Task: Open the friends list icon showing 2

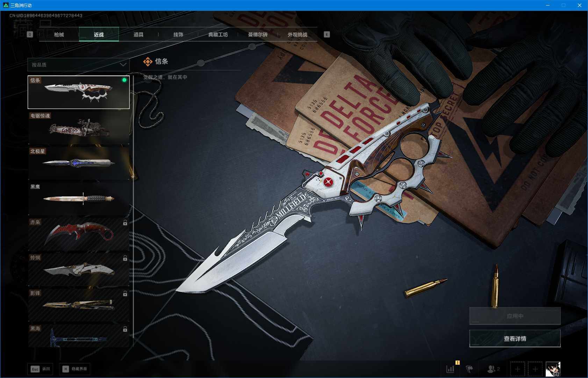Action: pyautogui.click(x=494, y=369)
